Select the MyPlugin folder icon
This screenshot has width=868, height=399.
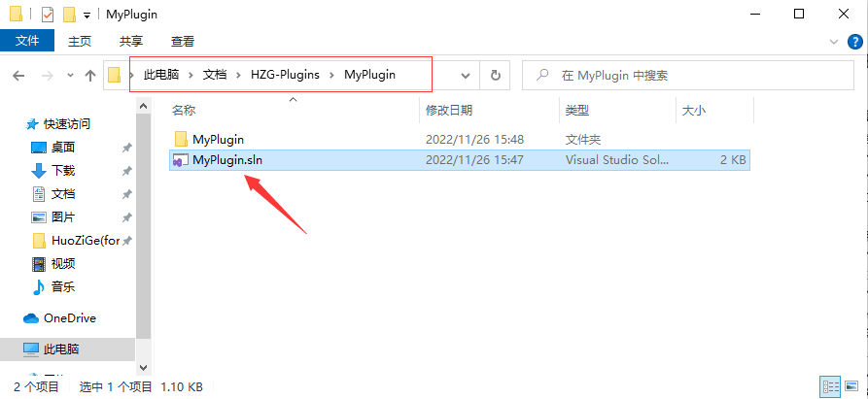pyautogui.click(x=181, y=139)
